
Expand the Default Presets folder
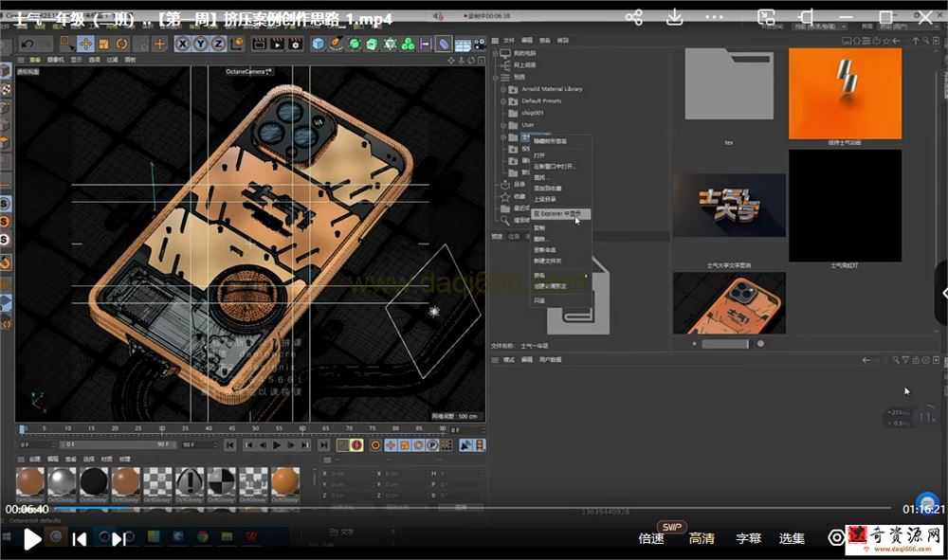(503, 100)
